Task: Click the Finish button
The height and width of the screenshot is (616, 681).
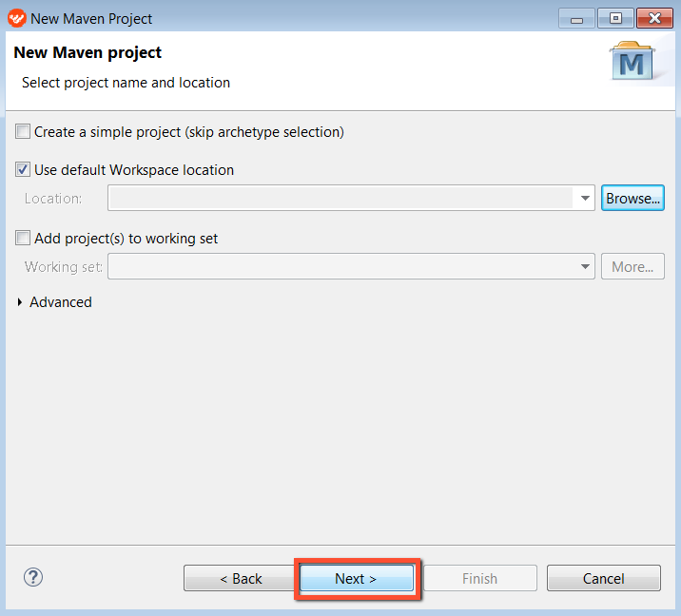Action: click(x=480, y=578)
